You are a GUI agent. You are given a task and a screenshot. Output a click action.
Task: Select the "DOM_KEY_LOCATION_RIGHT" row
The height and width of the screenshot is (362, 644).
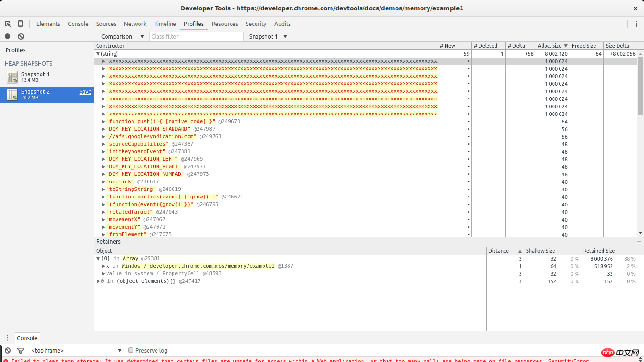pyautogui.click(x=366, y=166)
